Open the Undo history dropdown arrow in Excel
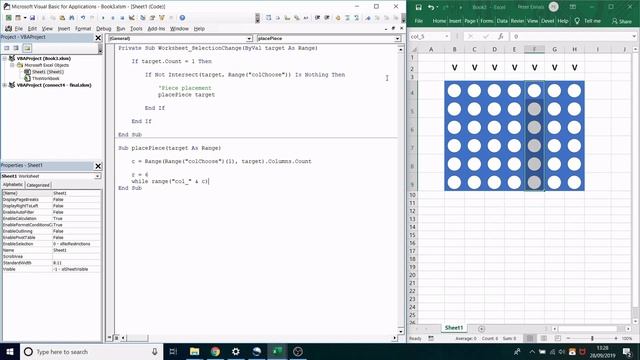The height and width of the screenshot is (360, 640). [437, 7]
